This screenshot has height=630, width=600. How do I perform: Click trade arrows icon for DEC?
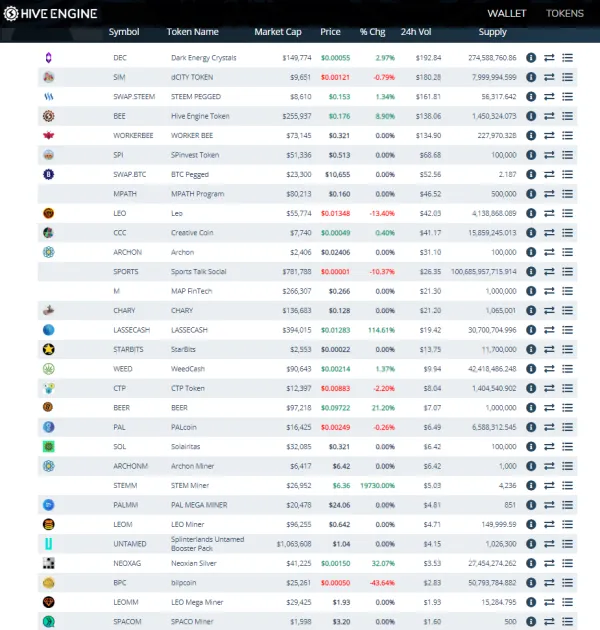coord(549,58)
